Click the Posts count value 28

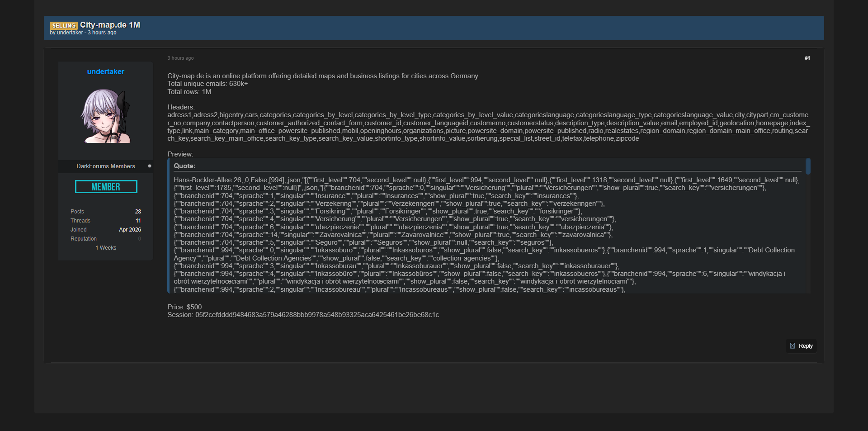coord(138,212)
